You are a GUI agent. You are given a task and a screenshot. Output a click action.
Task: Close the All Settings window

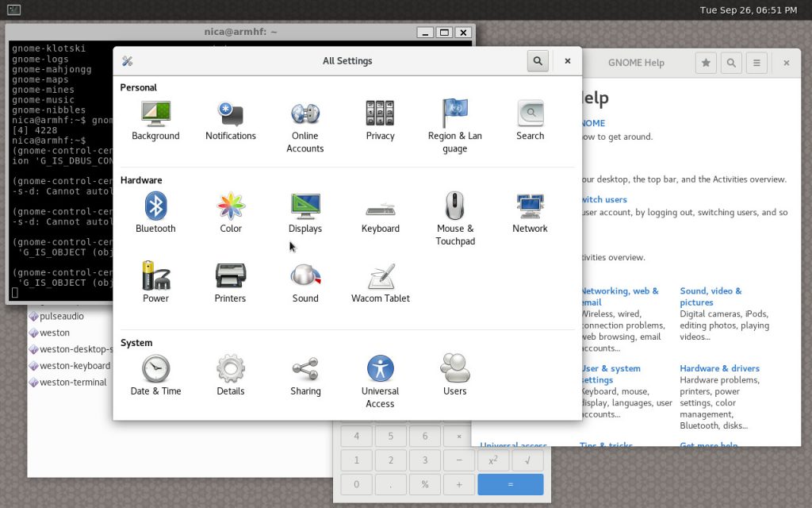568,61
